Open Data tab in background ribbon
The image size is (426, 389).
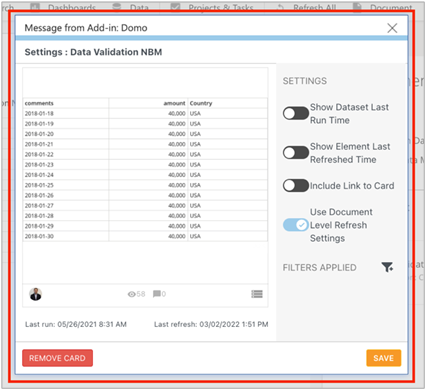point(131,7)
